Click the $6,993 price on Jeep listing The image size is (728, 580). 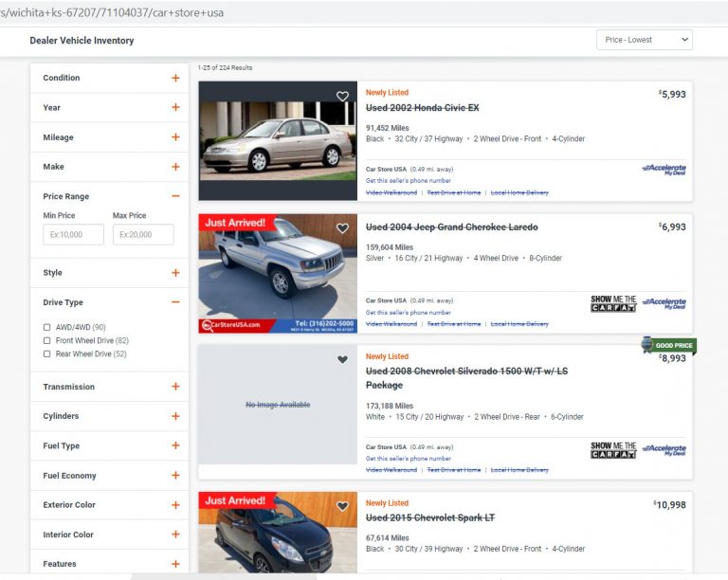[x=672, y=227]
